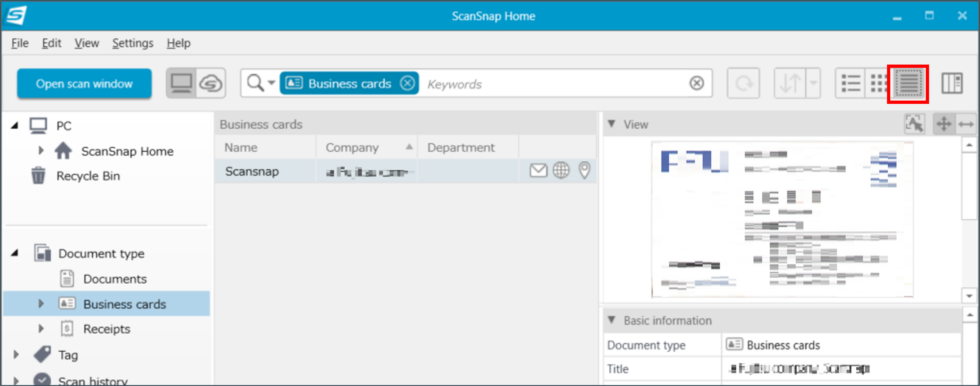Viewport: 980px width, 386px height.
Task: Click fit-to-width arrow icon
Action: (x=966, y=124)
